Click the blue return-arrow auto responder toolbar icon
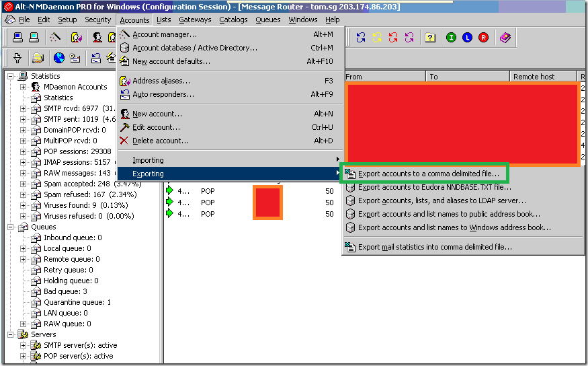The image size is (588, 366). (96, 58)
